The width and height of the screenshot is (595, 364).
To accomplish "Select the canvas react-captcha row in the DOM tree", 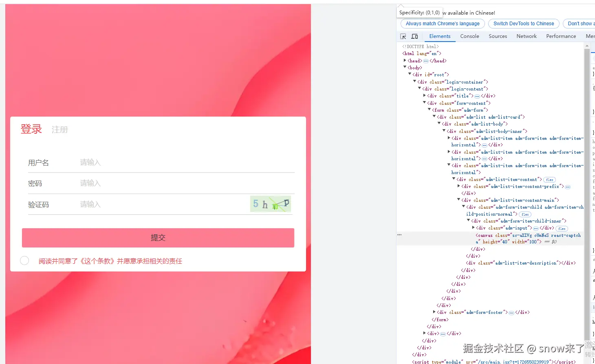I will point(491,238).
